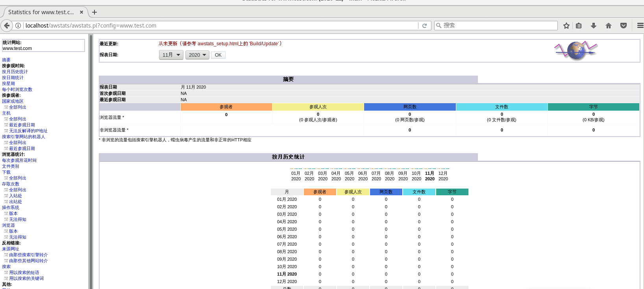Image resolution: width=644 pixels, height=289 pixels.
Task: Click the small icon beside 由那些搜索引擎转介
Action: pyautogui.click(x=6, y=255)
